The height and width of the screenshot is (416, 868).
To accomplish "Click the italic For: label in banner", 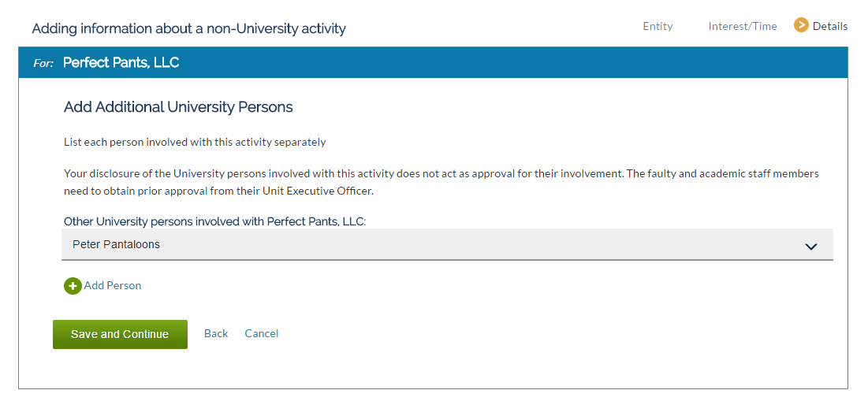I will click(x=43, y=64).
